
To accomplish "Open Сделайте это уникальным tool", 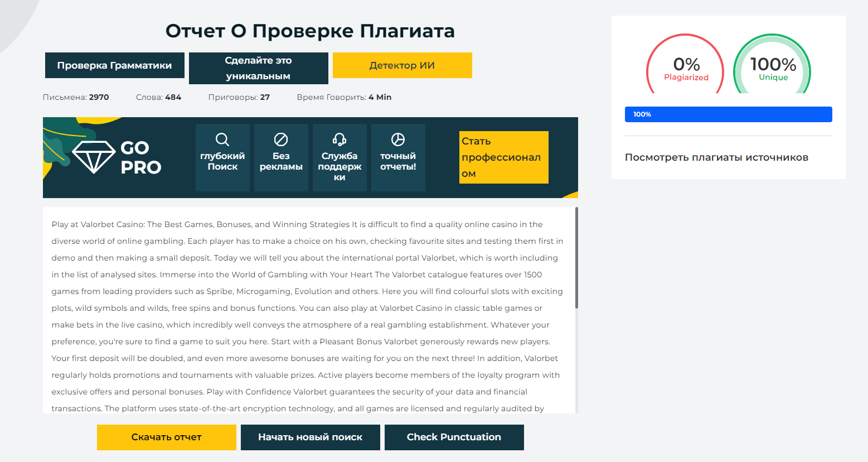I will tap(259, 68).
